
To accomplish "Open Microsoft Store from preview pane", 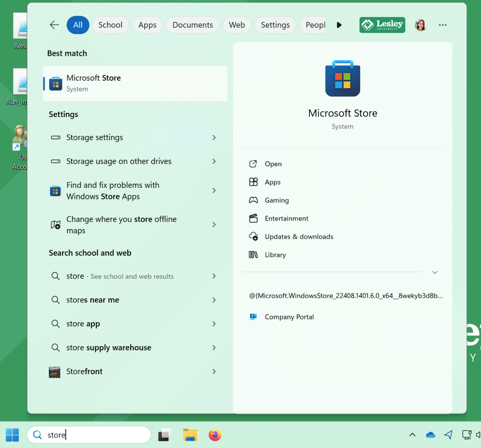I will pos(342,164).
